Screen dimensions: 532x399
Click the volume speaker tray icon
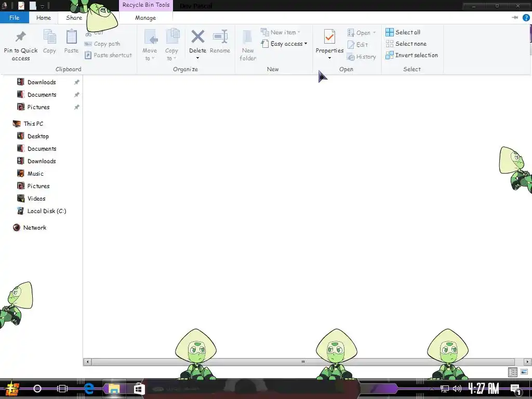pos(457,389)
